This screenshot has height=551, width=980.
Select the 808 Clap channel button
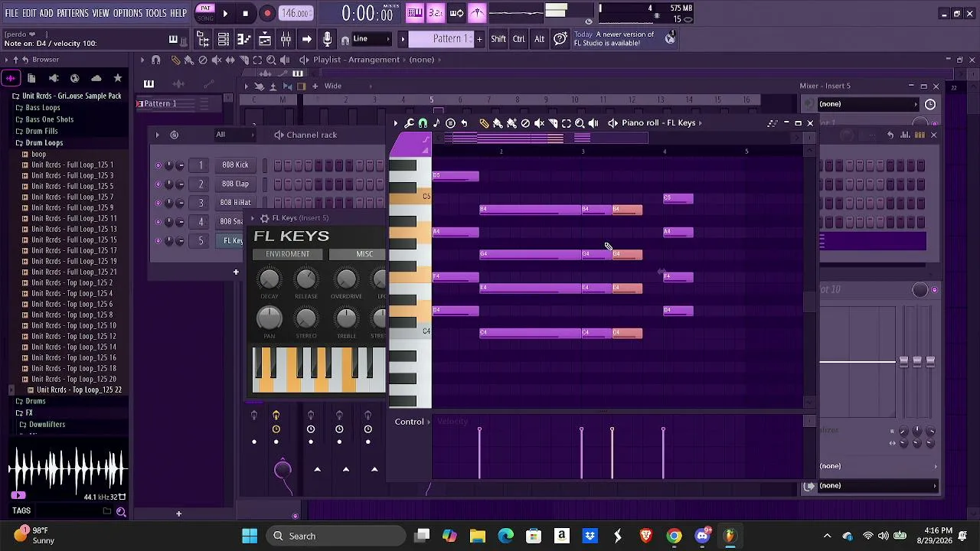click(x=235, y=184)
